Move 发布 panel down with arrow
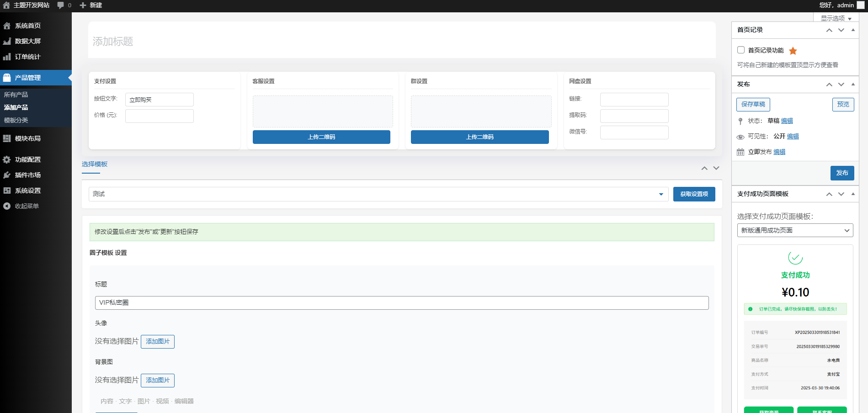This screenshot has height=413, width=868. point(841,85)
